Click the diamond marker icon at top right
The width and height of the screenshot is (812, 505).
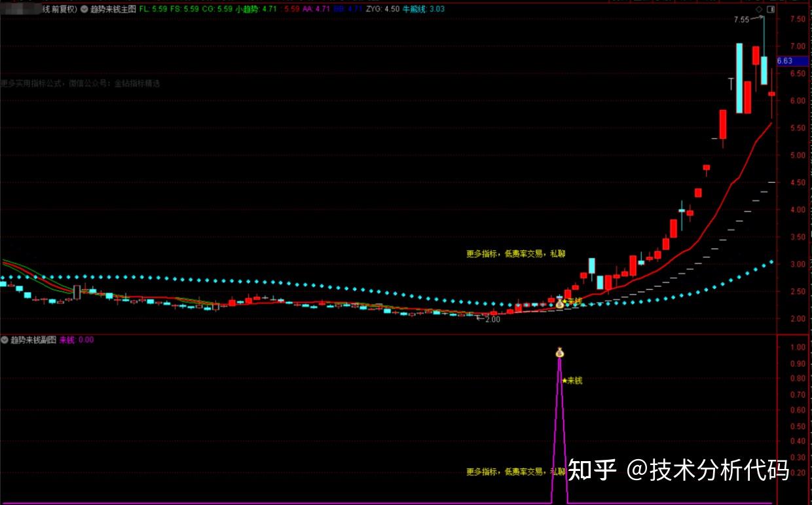coord(759,9)
